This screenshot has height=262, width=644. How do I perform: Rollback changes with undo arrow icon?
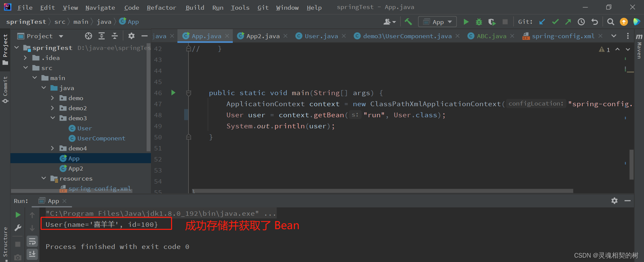(x=595, y=22)
